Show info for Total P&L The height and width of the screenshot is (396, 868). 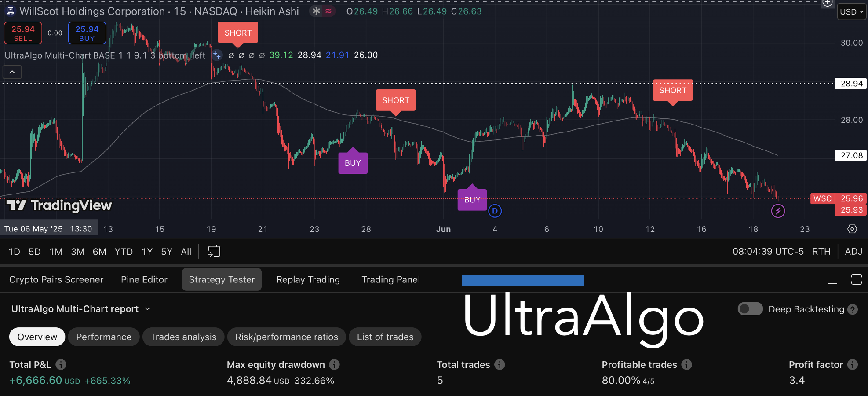(x=61, y=364)
